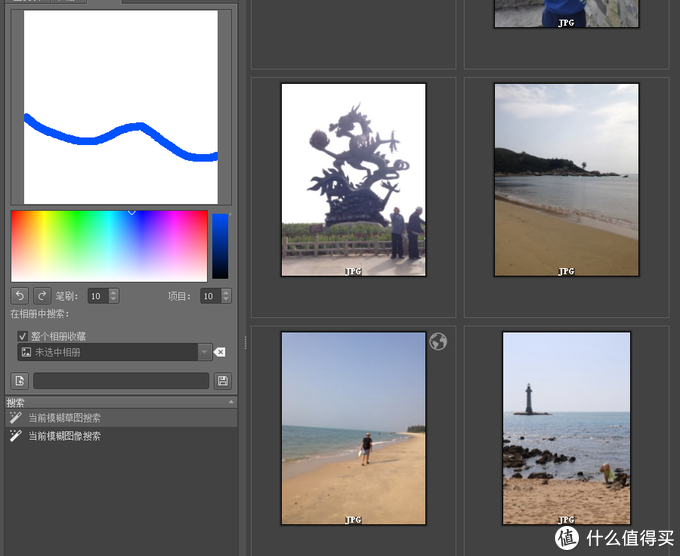
Task: Click the wand icon beside 当前模糊图像搜索
Action: pos(15,436)
